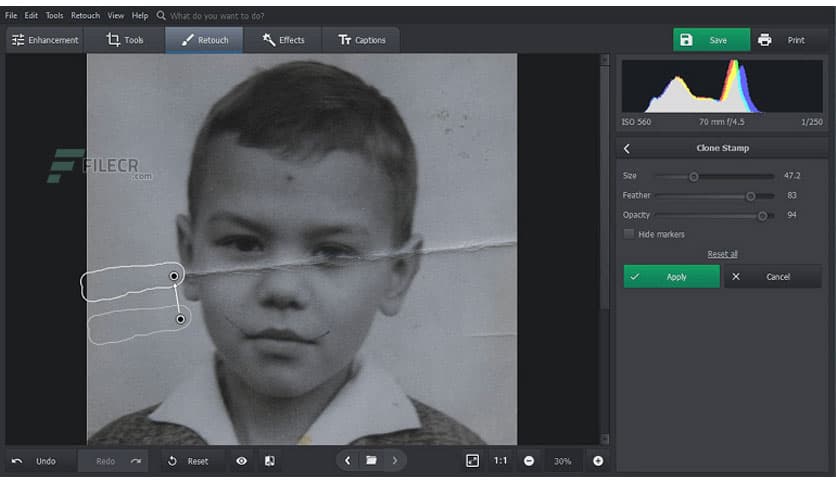This screenshot has height=484, width=836.
Task: Go back from Clone Stamp panel
Action: pos(627,149)
